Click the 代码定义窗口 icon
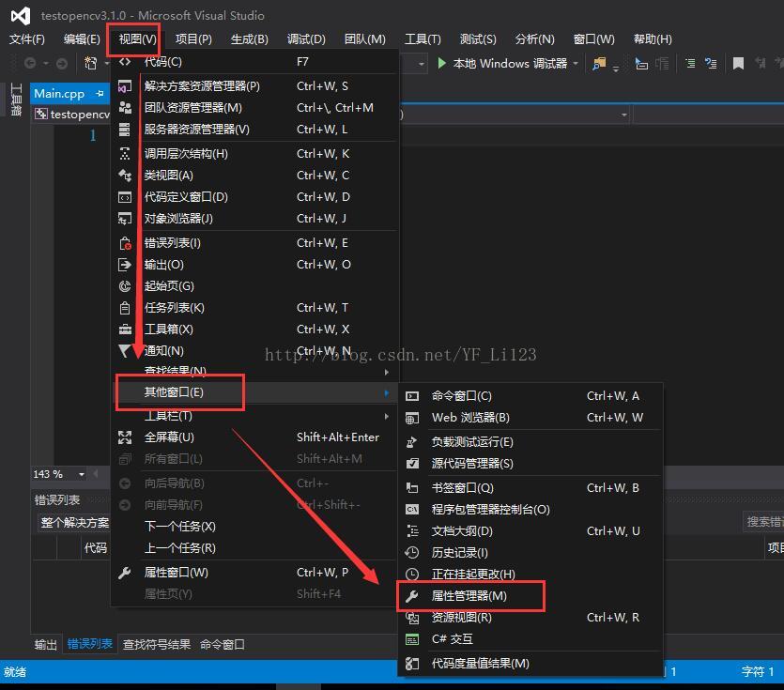 (125, 197)
